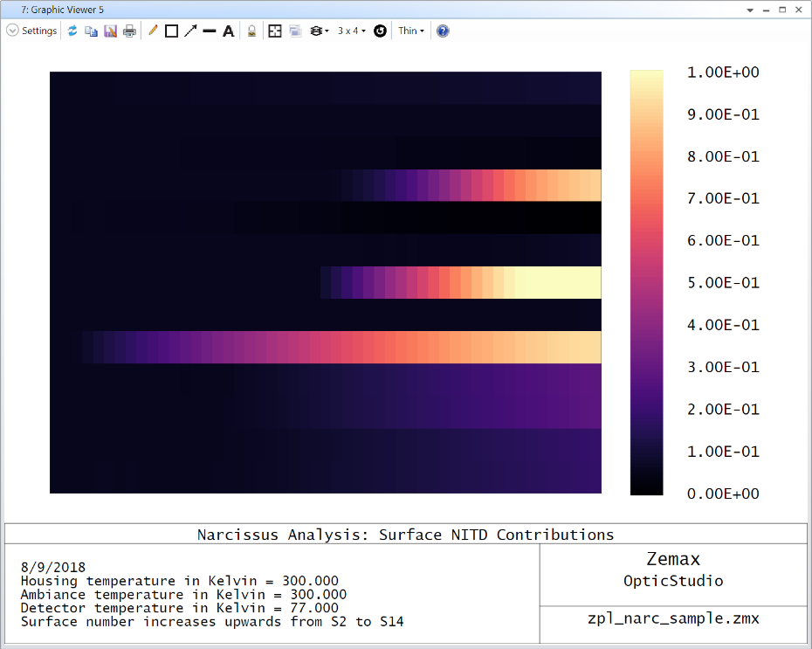This screenshot has height=649, width=812.
Task: Open the window options triangle in the title bar
Action: (x=750, y=9)
